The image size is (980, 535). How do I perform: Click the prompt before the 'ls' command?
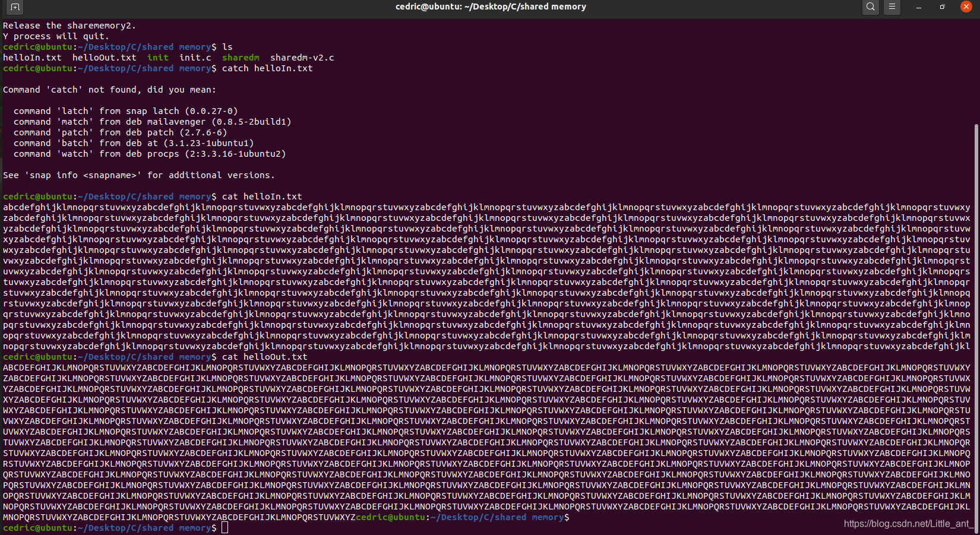coord(110,47)
